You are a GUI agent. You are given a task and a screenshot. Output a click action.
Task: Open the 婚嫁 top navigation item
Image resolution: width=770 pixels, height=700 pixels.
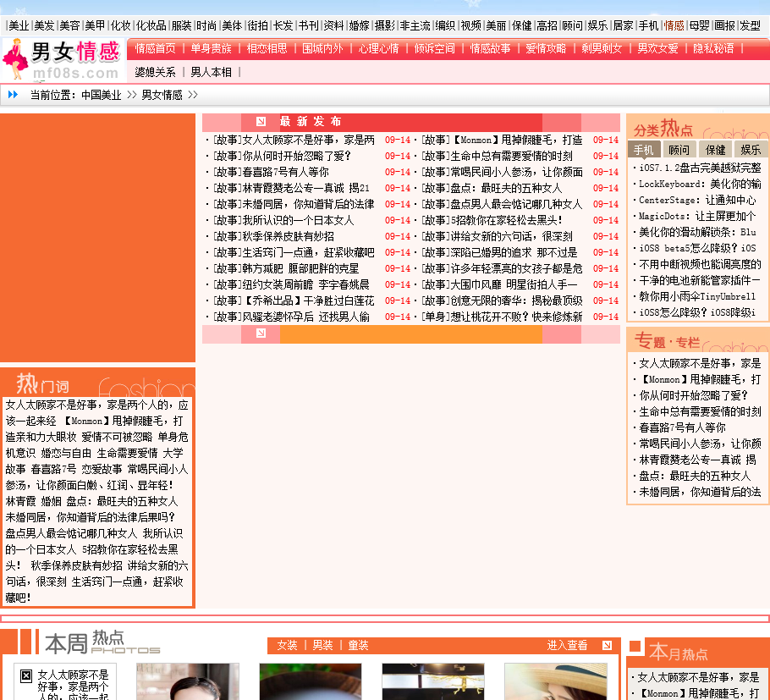click(x=359, y=25)
